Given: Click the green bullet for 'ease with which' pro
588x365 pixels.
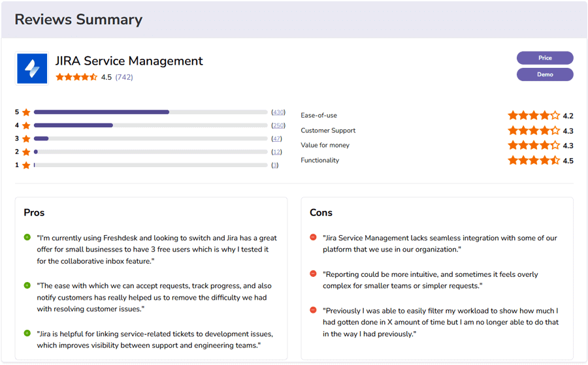Looking at the screenshot, I should click(x=27, y=285).
